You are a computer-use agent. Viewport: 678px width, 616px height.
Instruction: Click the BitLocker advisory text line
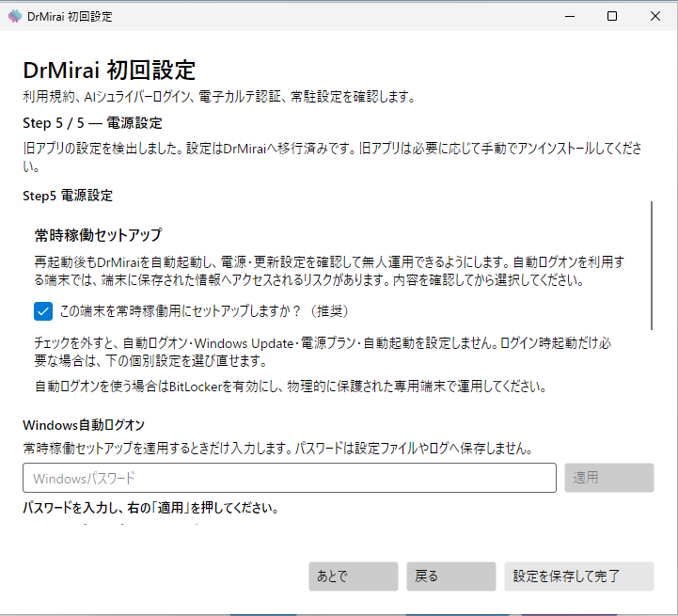291,386
